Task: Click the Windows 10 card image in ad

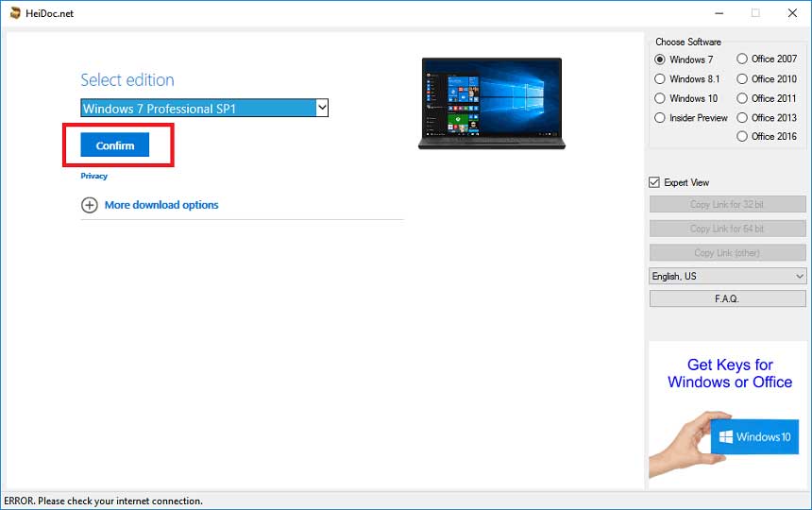Action: (x=754, y=436)
